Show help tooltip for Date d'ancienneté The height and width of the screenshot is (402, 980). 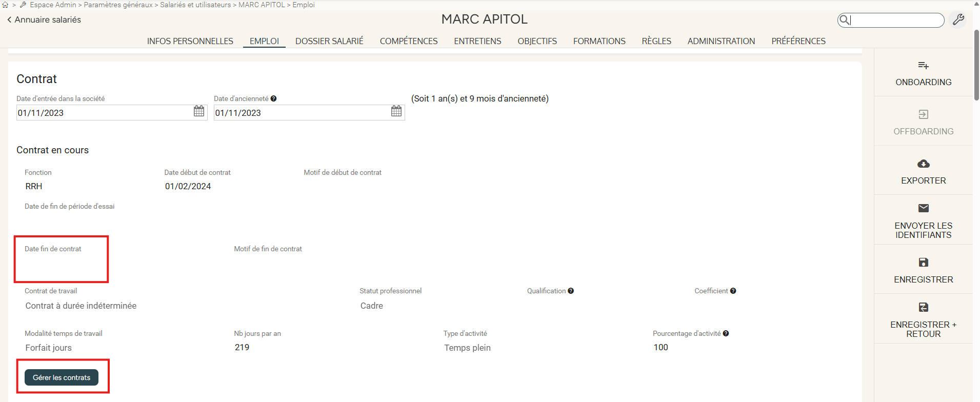pyautogui.click(x=273, y=99)
